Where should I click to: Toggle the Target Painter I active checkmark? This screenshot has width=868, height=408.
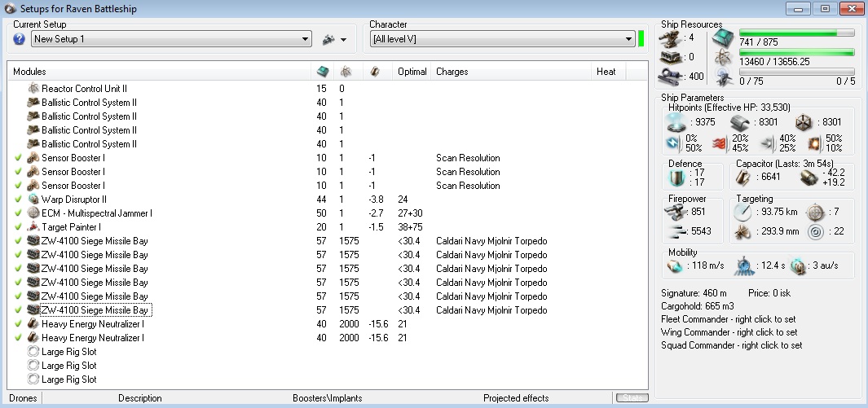click(18, 226)
